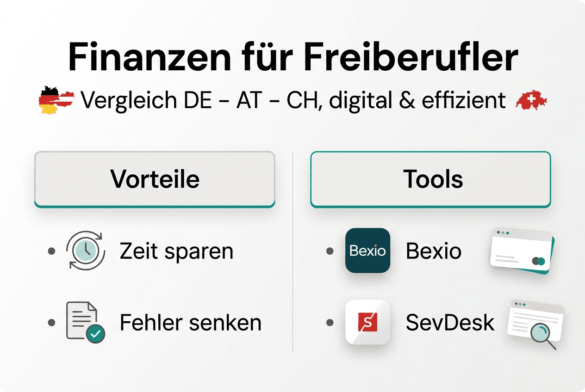
Task: Click the Fehler senken text
Action: [190, 323]
